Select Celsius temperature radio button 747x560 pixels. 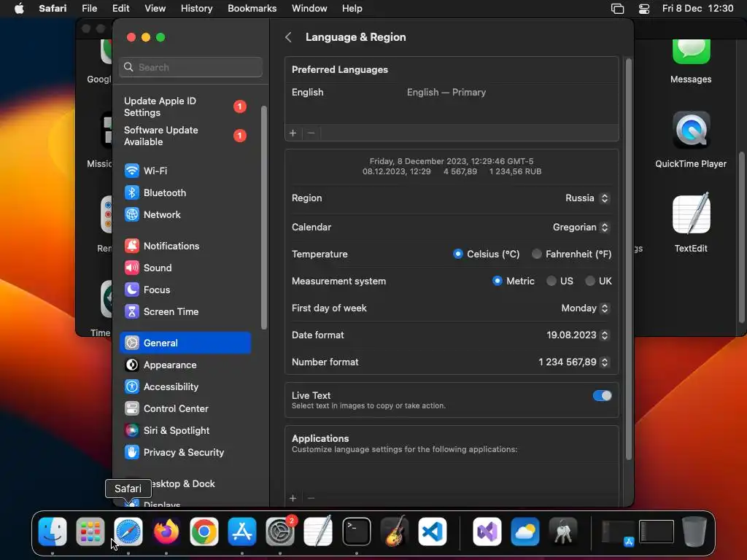pyautogui.click(x=458, y=254)
